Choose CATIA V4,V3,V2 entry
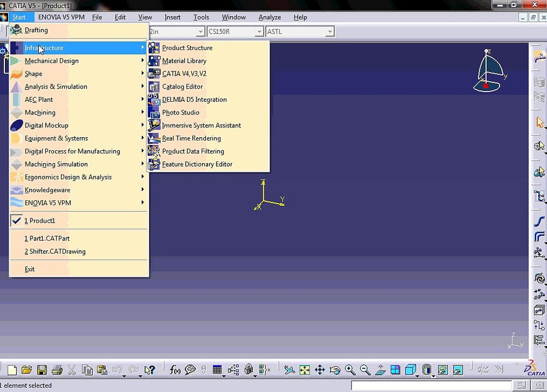Screen dimensions: 547x392 point(208,73)
